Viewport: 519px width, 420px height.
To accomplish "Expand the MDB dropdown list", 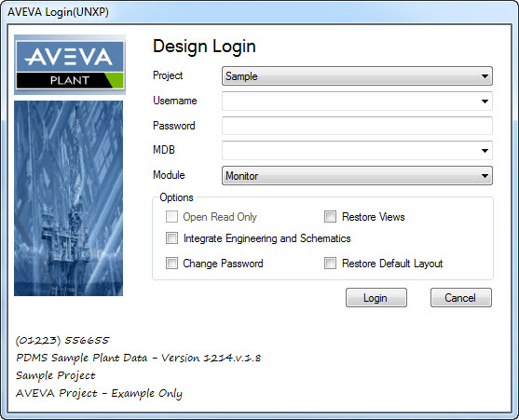I will click(x=485, y=151).
